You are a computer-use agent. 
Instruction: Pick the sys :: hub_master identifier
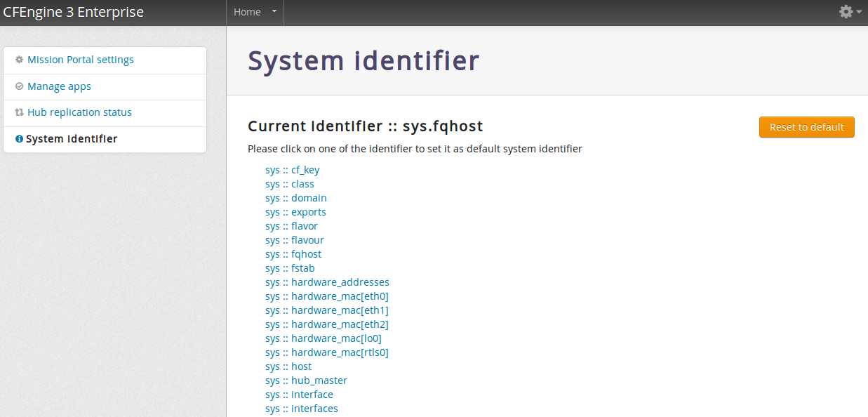coord(306,380)
